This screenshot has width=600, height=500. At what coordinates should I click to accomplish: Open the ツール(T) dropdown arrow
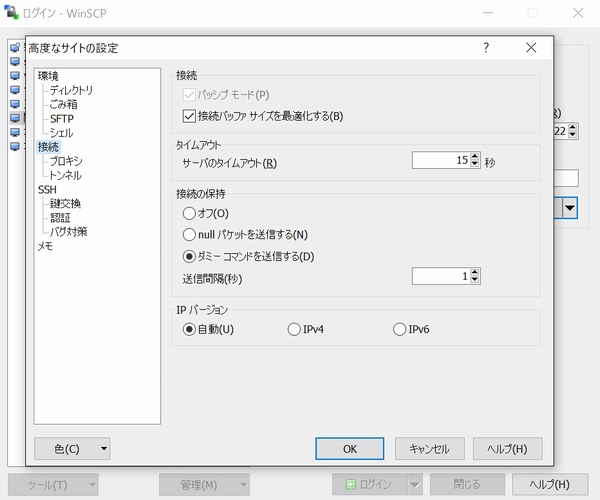point(93,484)
